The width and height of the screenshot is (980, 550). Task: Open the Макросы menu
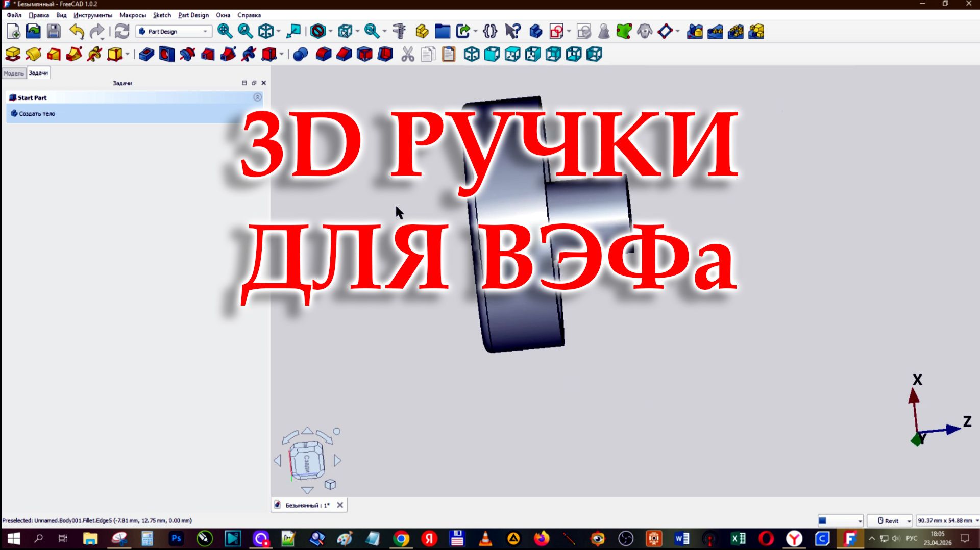coord(133,15)
